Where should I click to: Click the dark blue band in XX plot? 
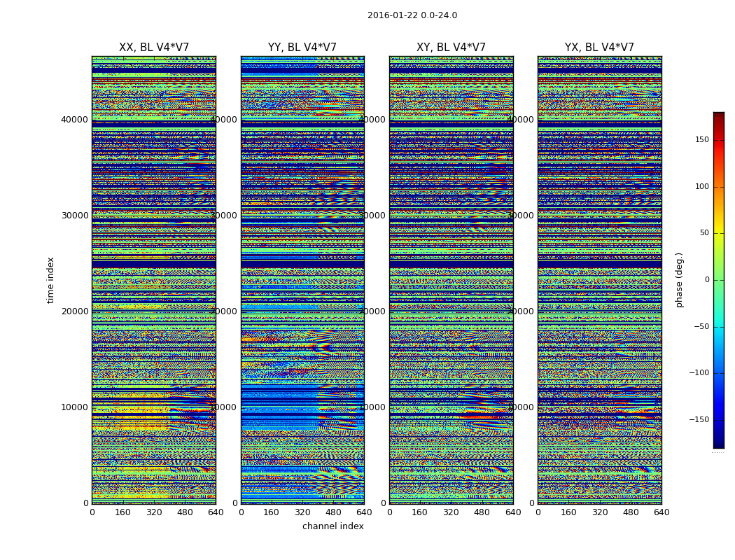click(x=154, y=265)
